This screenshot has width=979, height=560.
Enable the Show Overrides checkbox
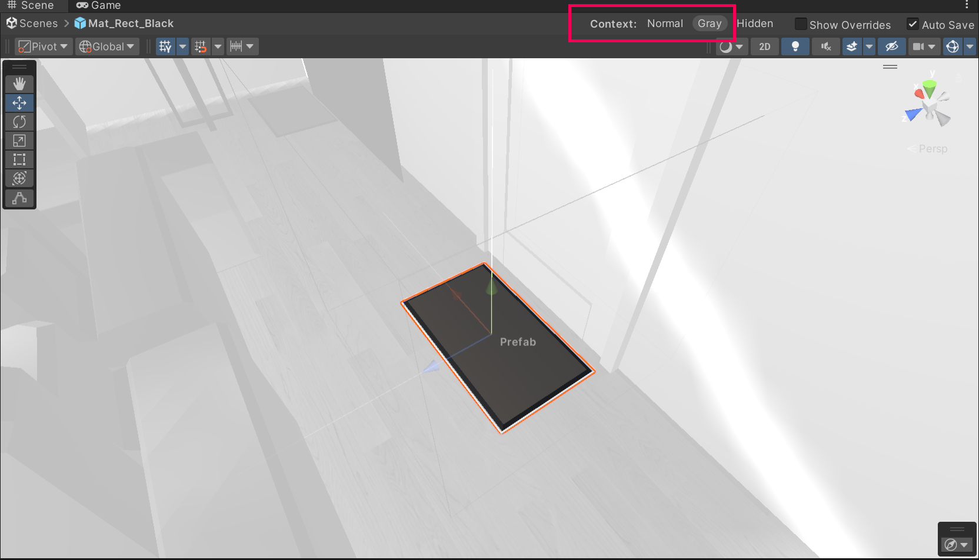pyautogui.click(x=801, y=24)
